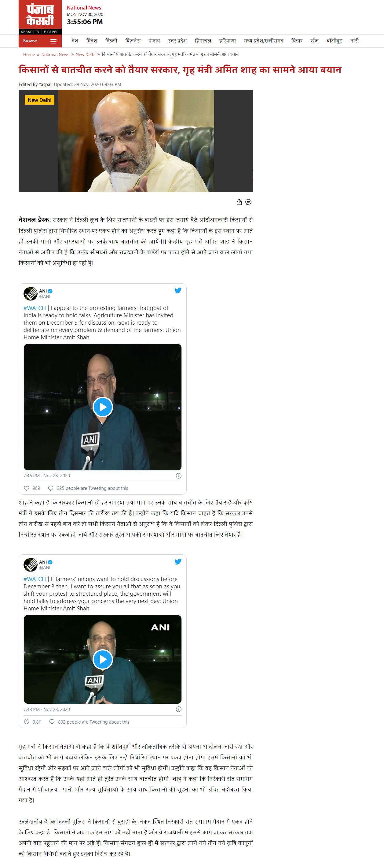Image resolution: width=384 pixels, height=868 pixels.
Task: Open the comments speech bubble icon
Action: tap(248, 202)
